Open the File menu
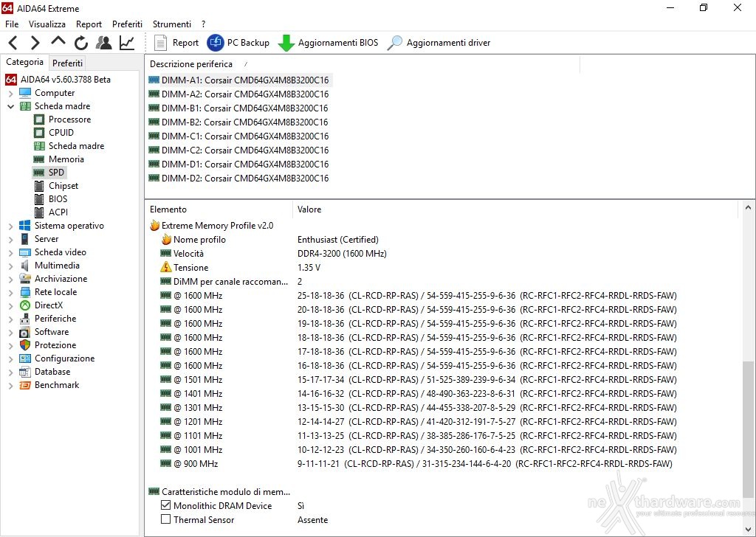Image resolution: width=756 pixels, height=537 pixels. [12, 24]
